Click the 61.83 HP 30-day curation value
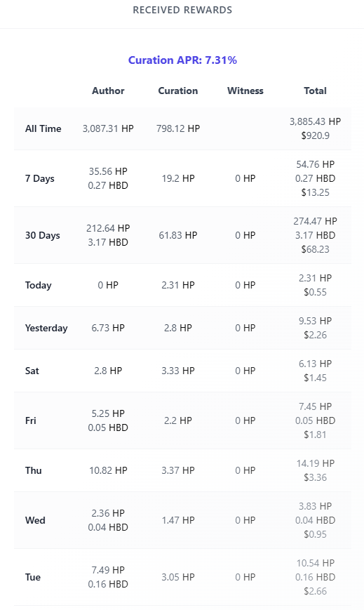 [x=178, y=235]
